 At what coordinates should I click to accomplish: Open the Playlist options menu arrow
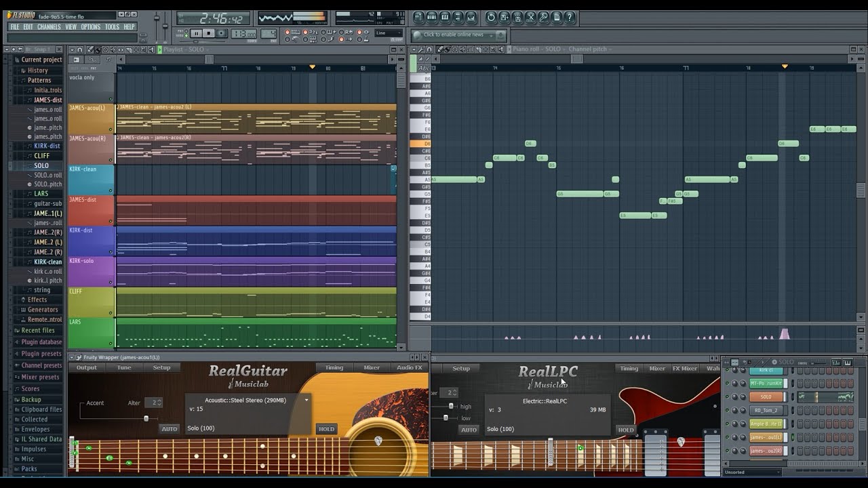click(73, 49)
